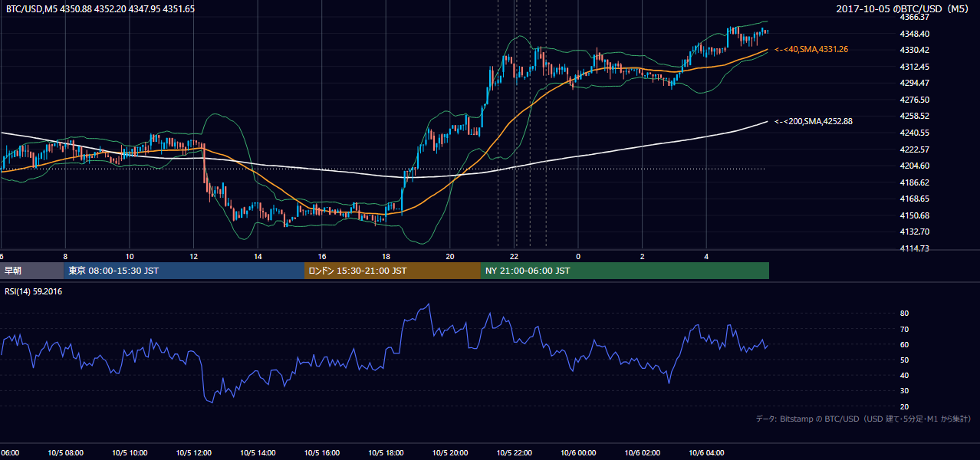Click hour tick 18 under price chart

click(x=386, y=256)
